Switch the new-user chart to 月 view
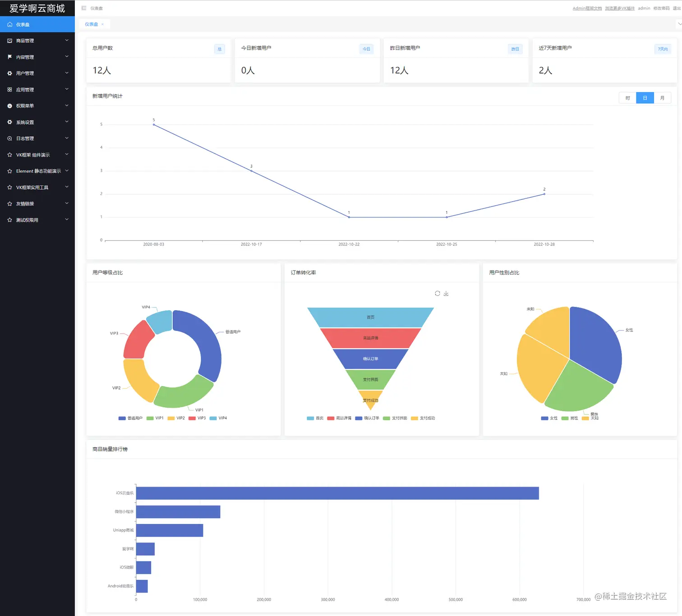The height and width of the screenshot is (616, 682). (662, 98)
